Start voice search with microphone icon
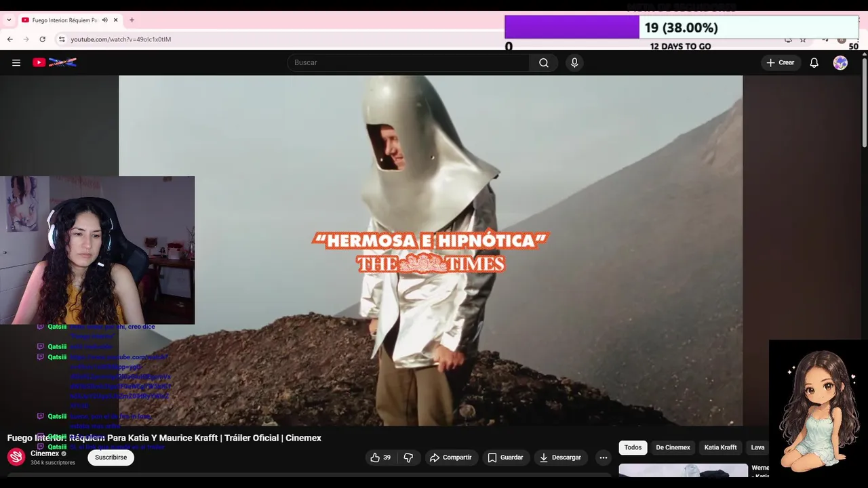The height and width of the screenshot is (488, 868). [x=574, y=62]
